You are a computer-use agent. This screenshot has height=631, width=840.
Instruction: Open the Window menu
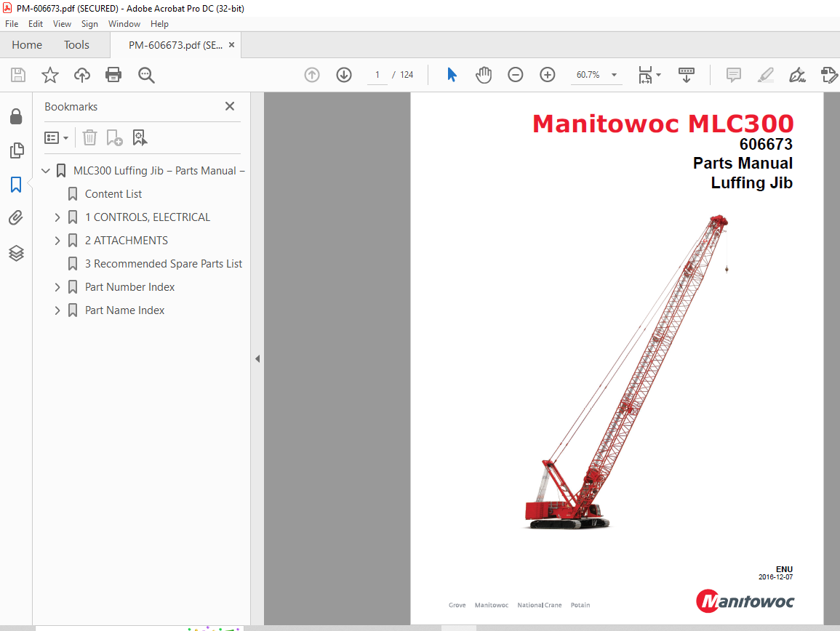click(x=124, y=24)
